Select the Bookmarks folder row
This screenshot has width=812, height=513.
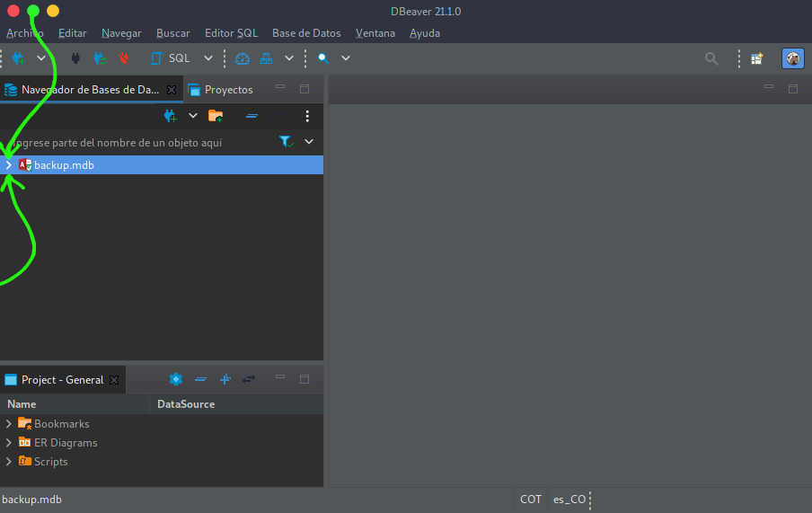click(162, 424)
